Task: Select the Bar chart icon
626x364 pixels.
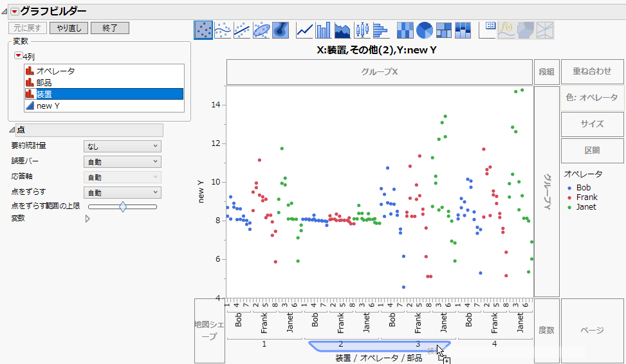Action: [x=324, y=30]
